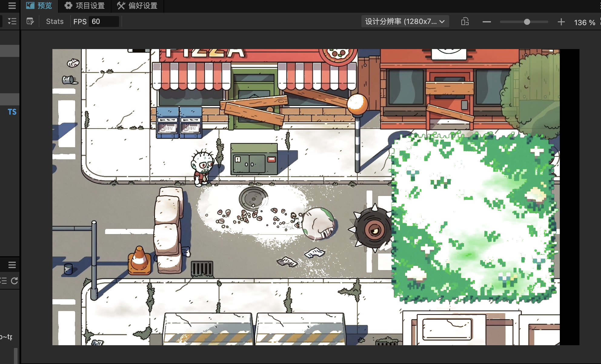Zoom out with the minus icon

(486, 22)
